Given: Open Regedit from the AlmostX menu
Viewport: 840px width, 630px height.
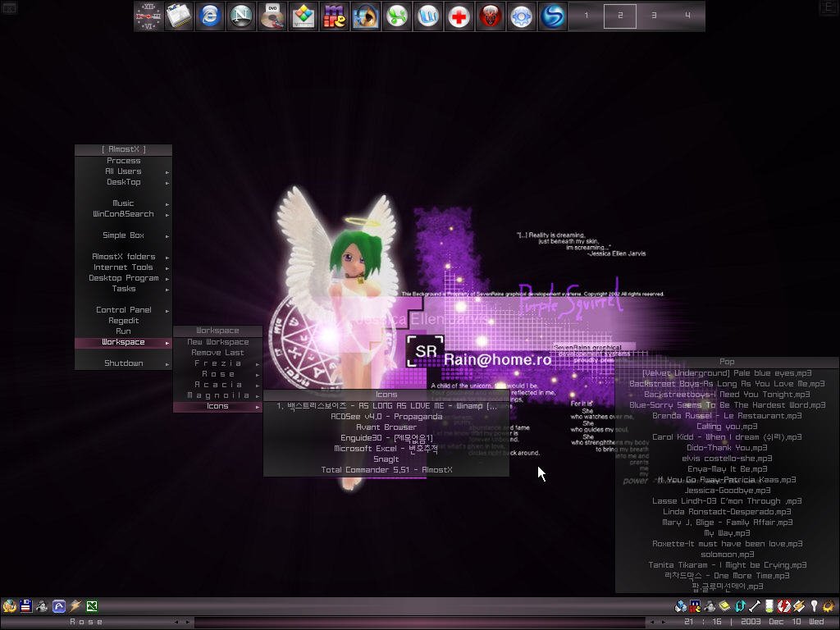Looking at the screenshot, I should tap(123, 321).
